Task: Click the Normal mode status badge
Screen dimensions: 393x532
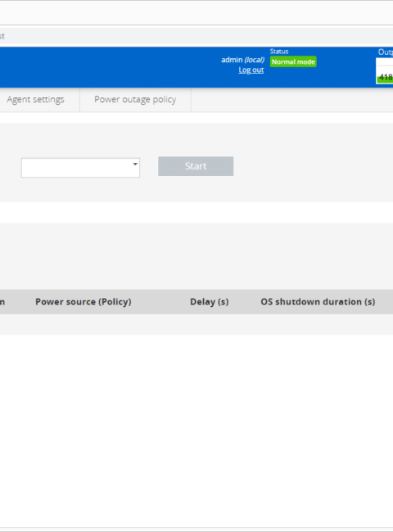Action: click(293, 61)
